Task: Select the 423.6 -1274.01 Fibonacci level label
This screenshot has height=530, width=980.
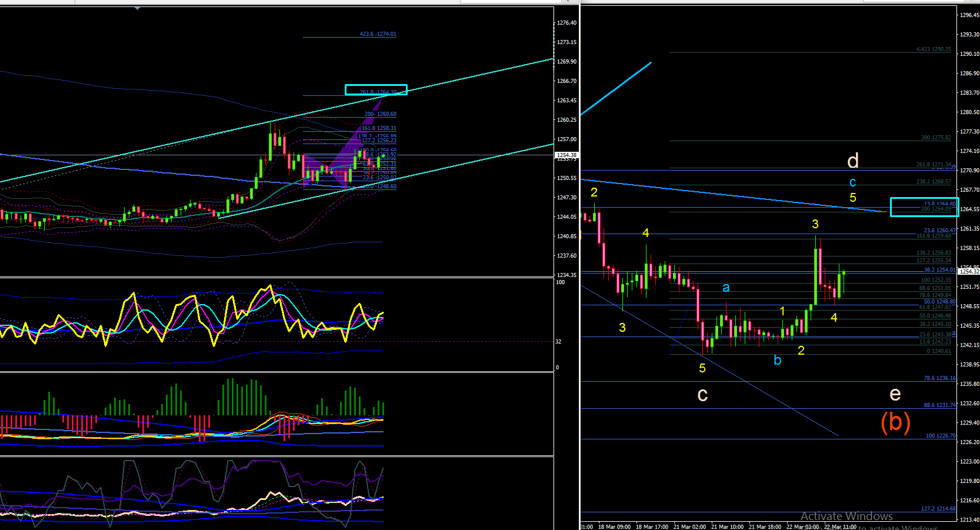Action: click(378, 34)
